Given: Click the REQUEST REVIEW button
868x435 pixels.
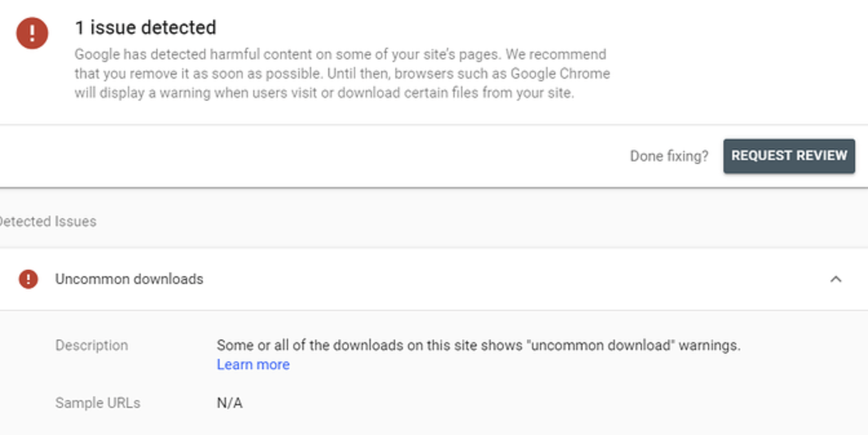Looking at the screenshot, I should click(789, 156).
